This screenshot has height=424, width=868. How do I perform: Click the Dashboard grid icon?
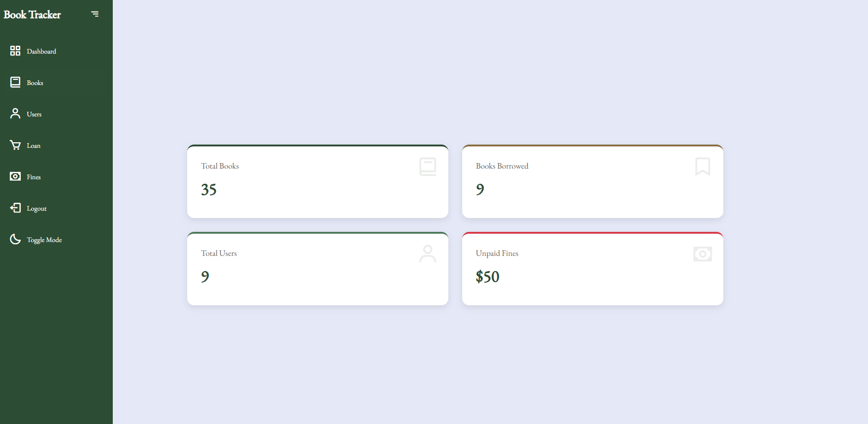(15, 51)
